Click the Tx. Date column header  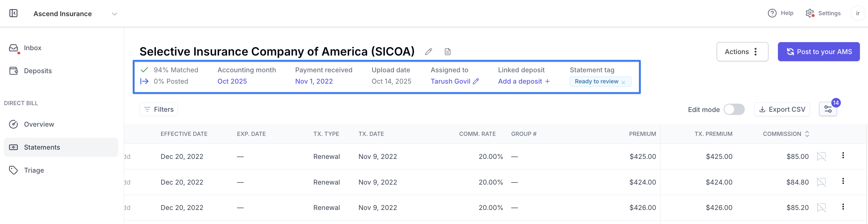click(371, 134)
